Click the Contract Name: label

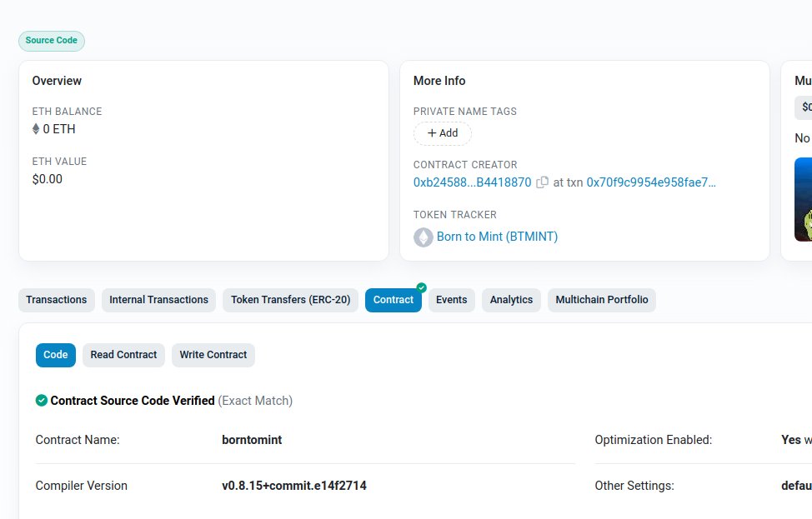point(78,440)
